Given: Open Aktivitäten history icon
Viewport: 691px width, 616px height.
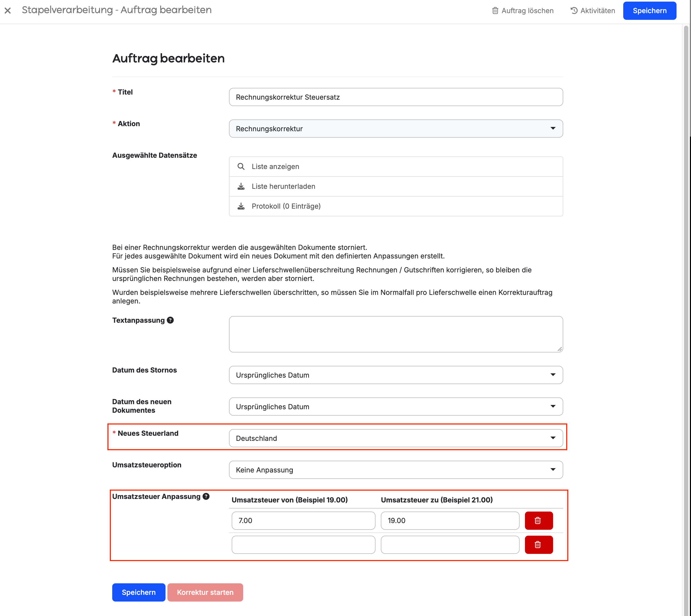Looking at the screenshot, I should pos(574,10).
